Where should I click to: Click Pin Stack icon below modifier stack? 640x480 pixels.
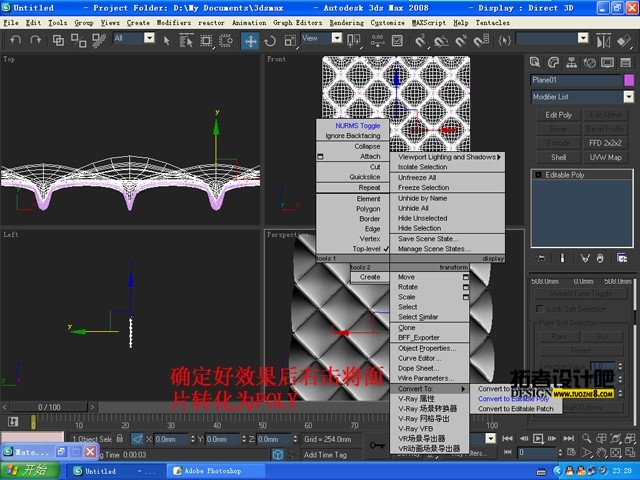[541, 258]
